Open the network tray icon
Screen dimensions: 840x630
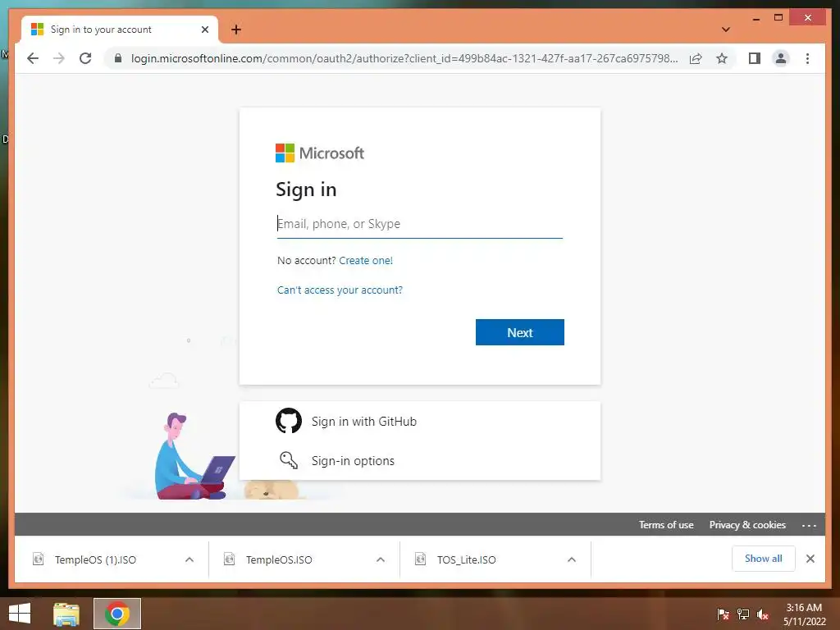(743, 614)
